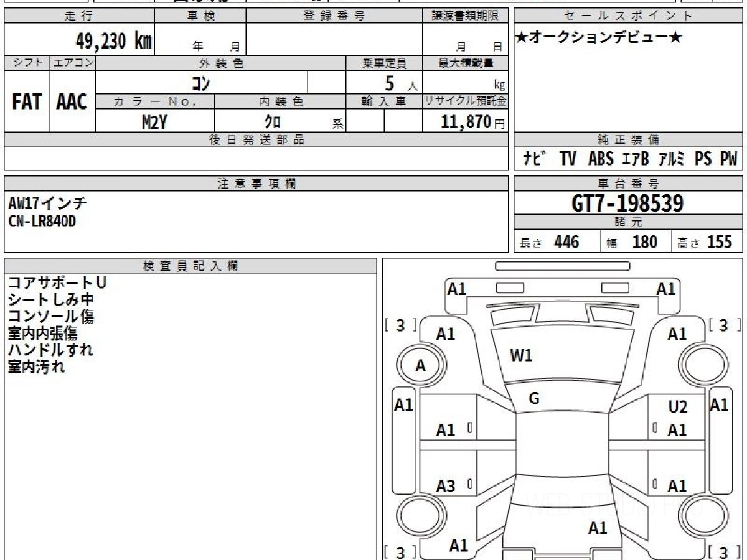Click the 乗車定員 header
The width and height of the screenshot is (747, 560).
pyautogui.click(x=383, y=63)
